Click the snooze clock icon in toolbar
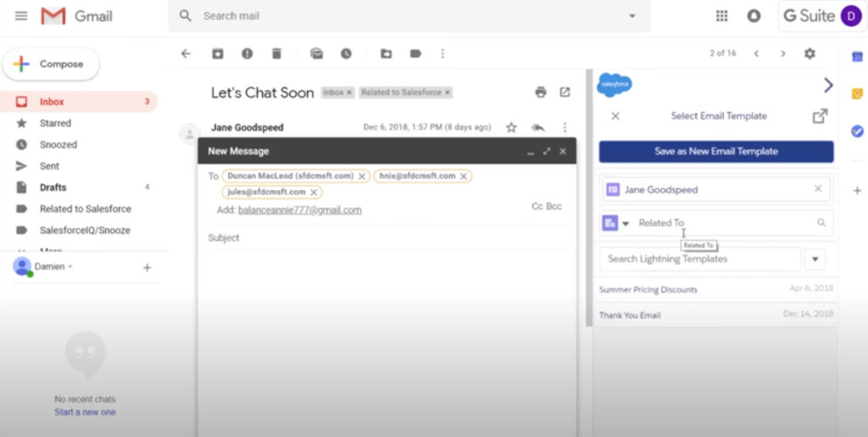This screenshot has height=437, width=868. tap(346, 53)
